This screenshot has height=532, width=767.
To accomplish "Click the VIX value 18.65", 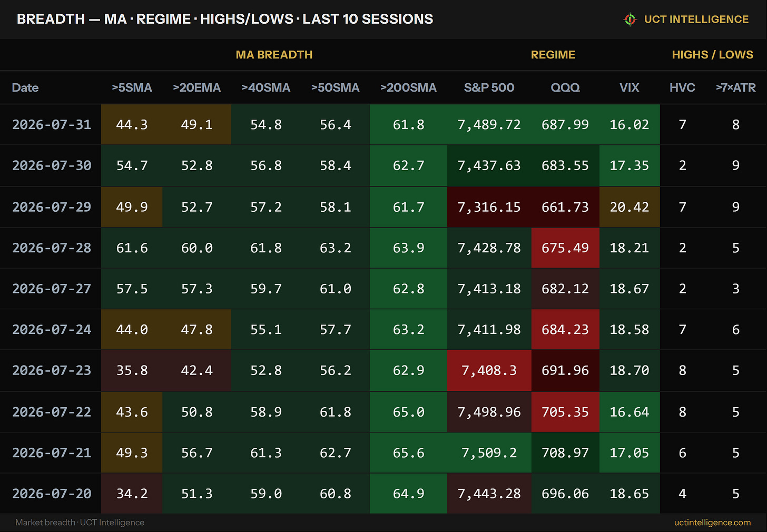I will coord(630,494).
